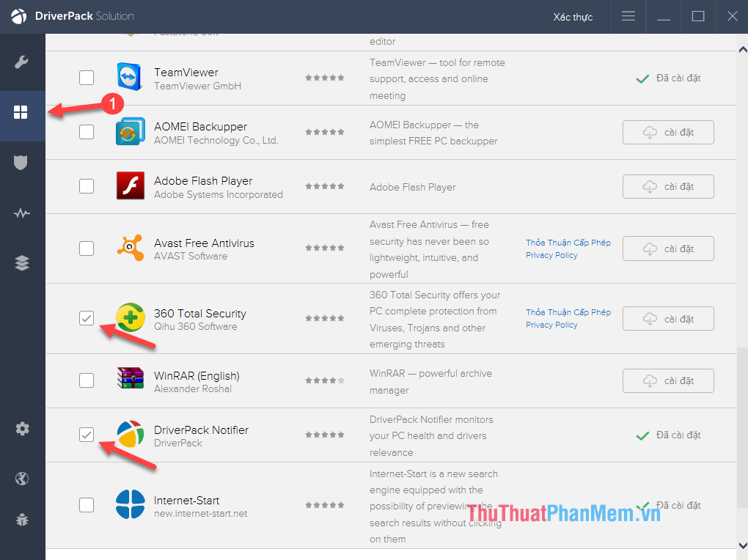Open the hamburger menu at top right
Image resolution: width=748 pixels, height=560 pixels.
click(628, 16)
